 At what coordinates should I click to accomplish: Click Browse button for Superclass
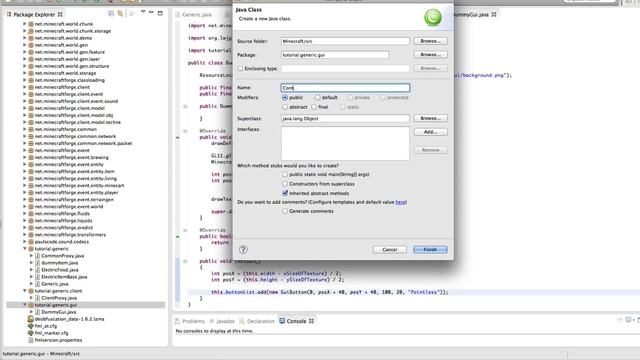[431, 118]
